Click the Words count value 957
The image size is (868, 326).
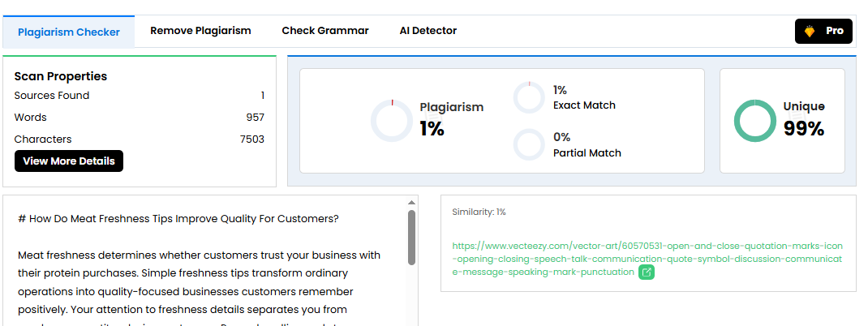click(255, 118)
